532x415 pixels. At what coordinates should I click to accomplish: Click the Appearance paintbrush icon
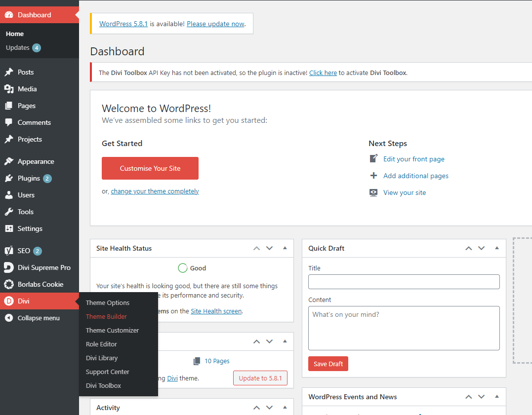click(x=9, y=161)
